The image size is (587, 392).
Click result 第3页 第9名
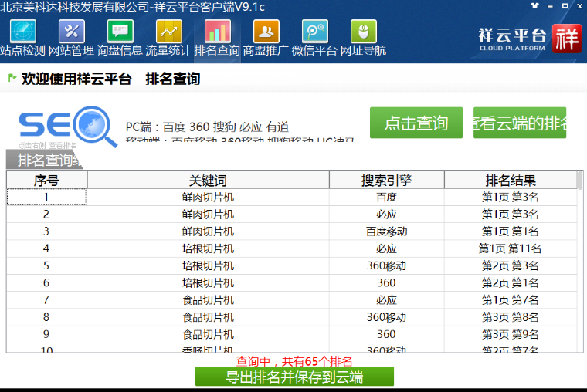point(511,334)
